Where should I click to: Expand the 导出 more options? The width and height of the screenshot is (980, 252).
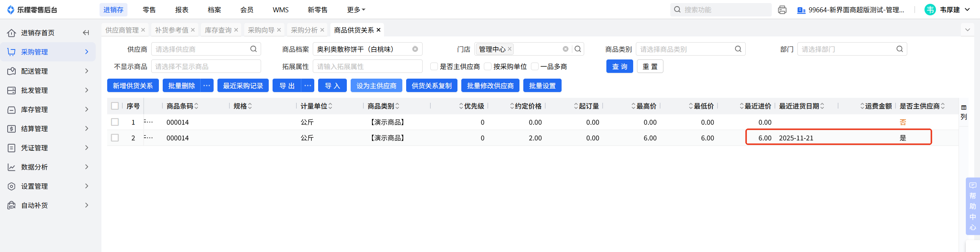(x=308, y=86)
